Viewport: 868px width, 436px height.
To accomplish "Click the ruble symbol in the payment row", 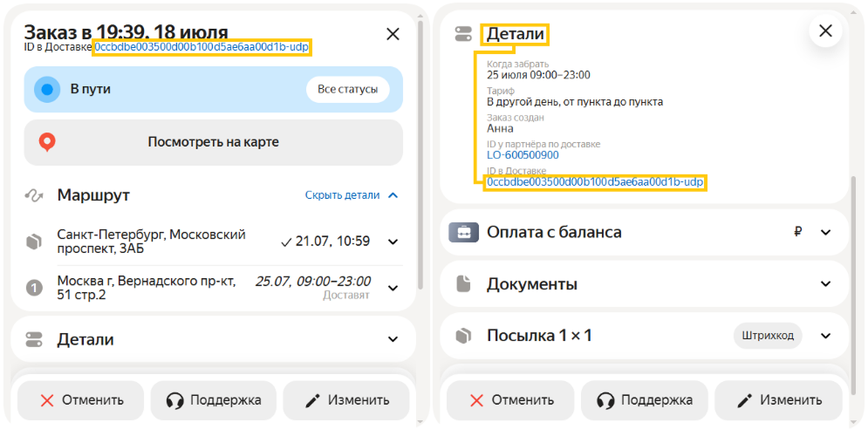I will pyautogui.click(x=797, y=232).
